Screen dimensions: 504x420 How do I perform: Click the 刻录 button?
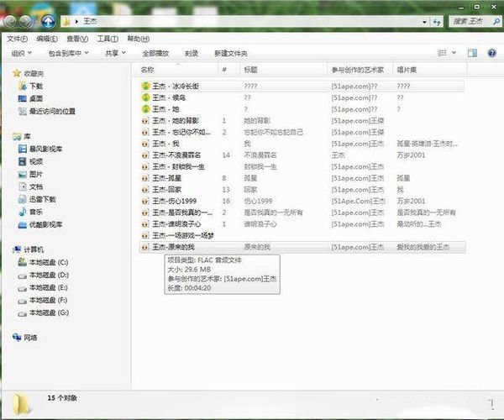[192, 54]
